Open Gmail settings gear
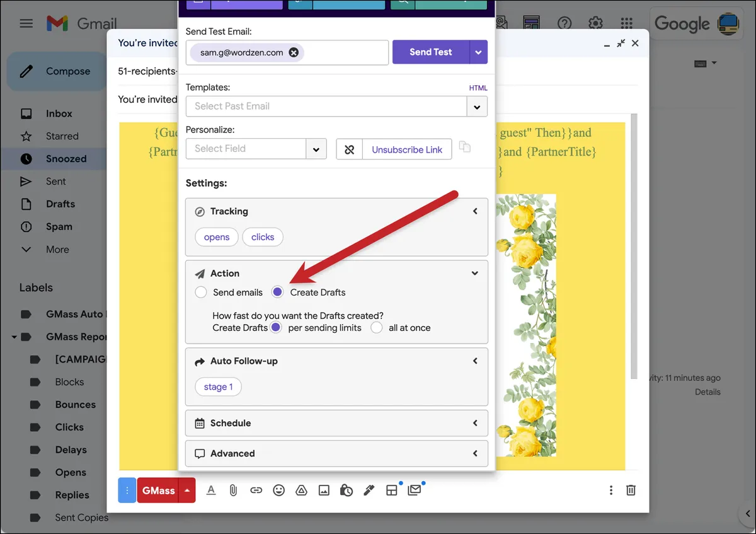Image resolution: width=756 pixels, height=534 pixels. pos(595,24)
